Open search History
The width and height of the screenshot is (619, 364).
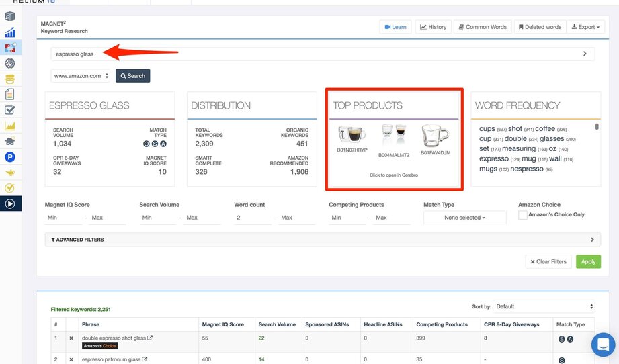pos(433,27)
